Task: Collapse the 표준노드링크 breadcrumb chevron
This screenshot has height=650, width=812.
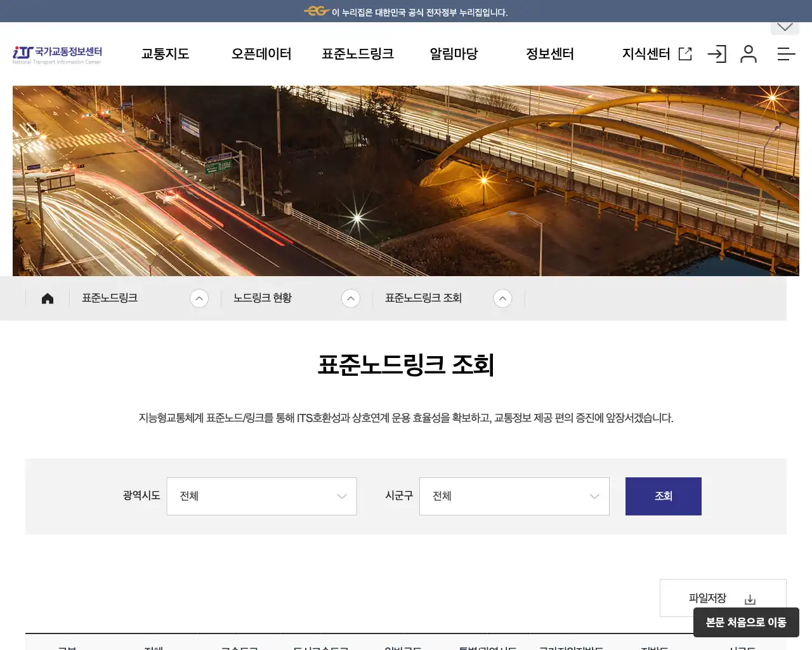Action: pyautogui.click(x=200, y=298)
